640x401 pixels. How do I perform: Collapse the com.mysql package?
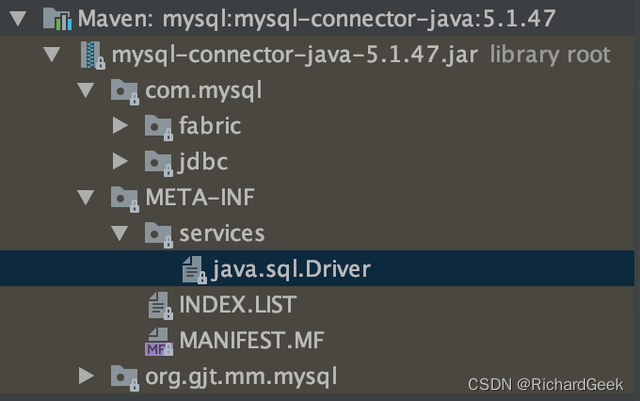coord(86,91)
